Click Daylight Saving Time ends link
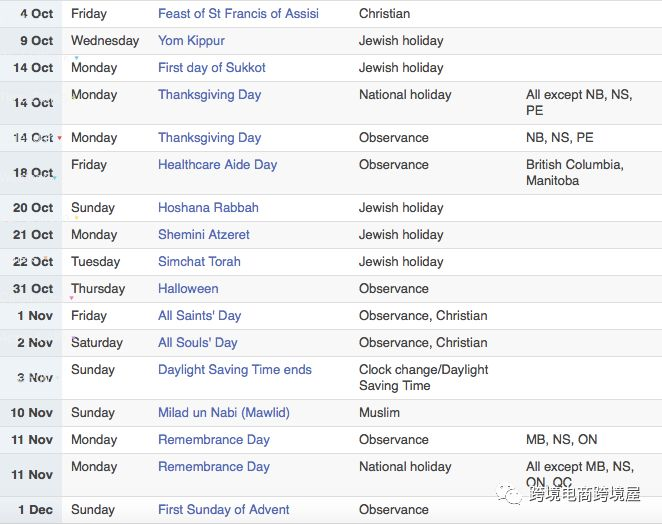Image resolution: width=662 pixels, height=524 pixels. click(235, 370)
